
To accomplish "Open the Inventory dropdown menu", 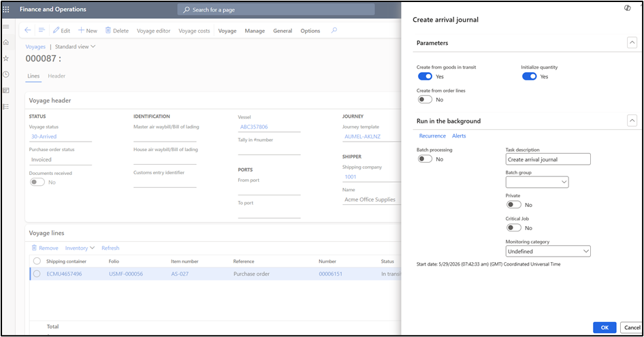I will 80,248.
